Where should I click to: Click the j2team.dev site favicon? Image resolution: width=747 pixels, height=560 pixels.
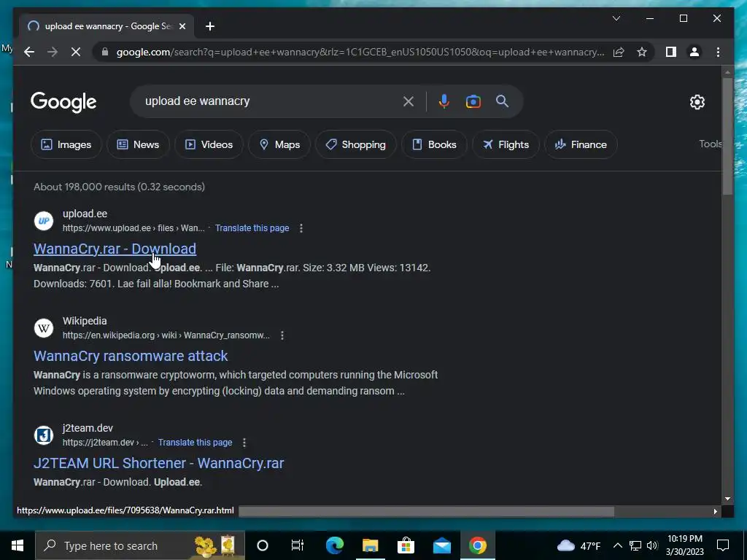[43, 435]
